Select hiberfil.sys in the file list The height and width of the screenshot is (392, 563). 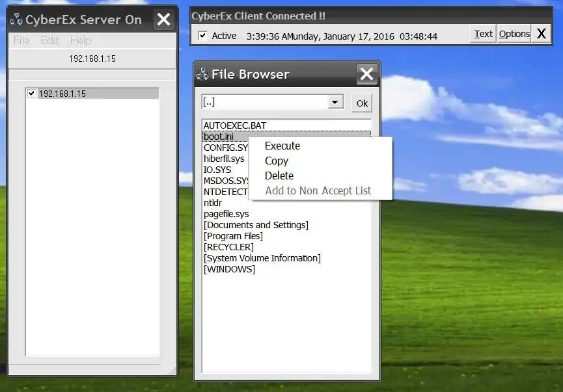point(224,159)
